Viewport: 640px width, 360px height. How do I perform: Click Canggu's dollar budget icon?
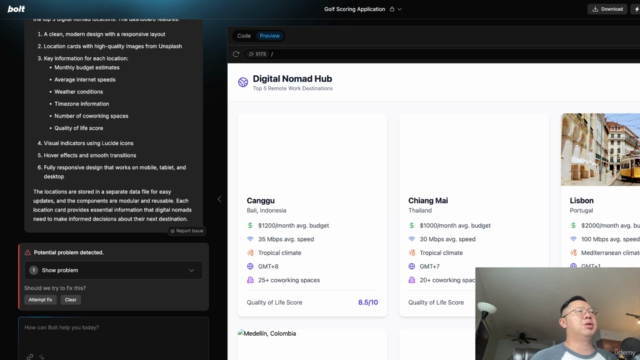coord(250,225)
